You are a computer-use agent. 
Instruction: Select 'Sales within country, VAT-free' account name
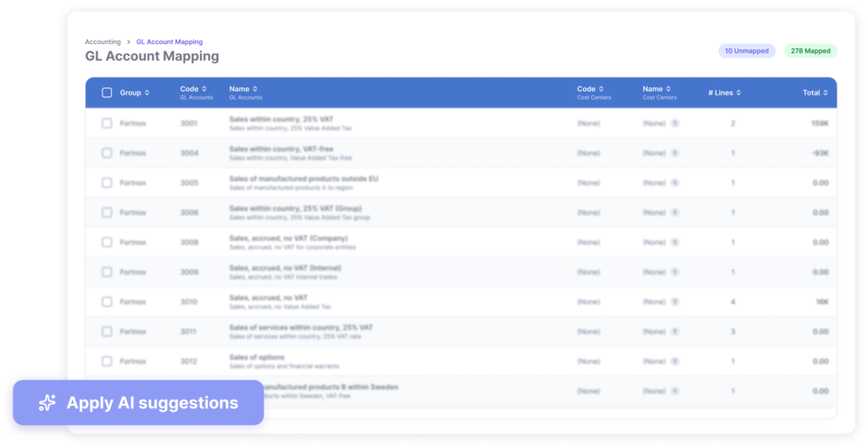pyautogui.click(x=281, y=149)
